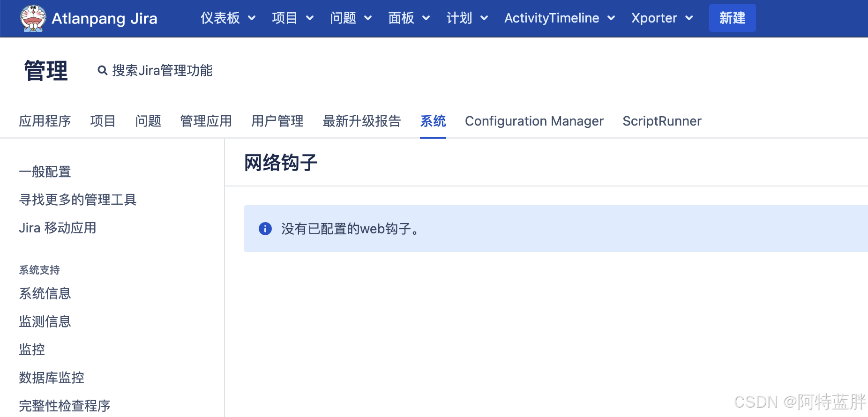This screenshot has height=417, width=868.
Task: Open 系统信息 in the sidebar
Action: pos(45,294)
